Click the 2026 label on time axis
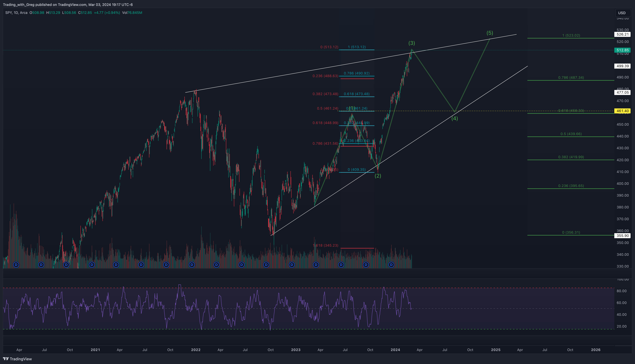The width and height of the screenshot is (635, 364). 596,350
